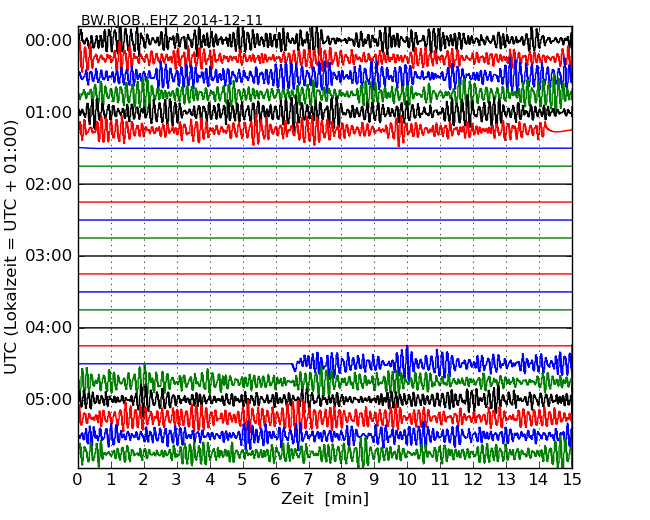Click the x-axis tick label 7

308,480
